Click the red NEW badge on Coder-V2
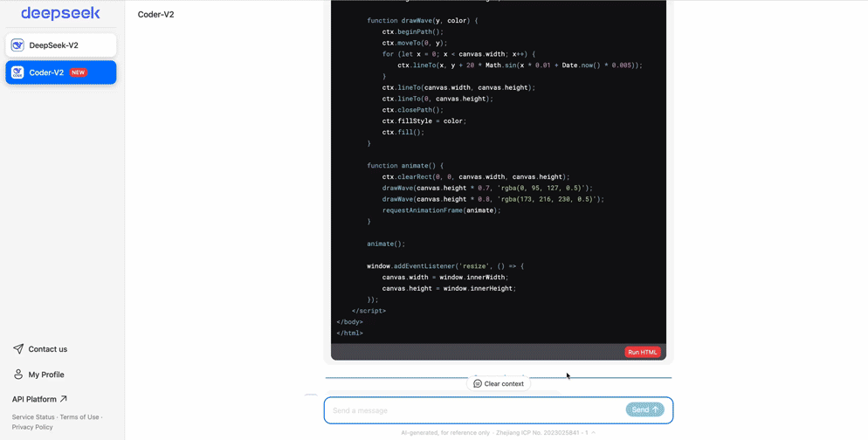 [x=79, y=72]
